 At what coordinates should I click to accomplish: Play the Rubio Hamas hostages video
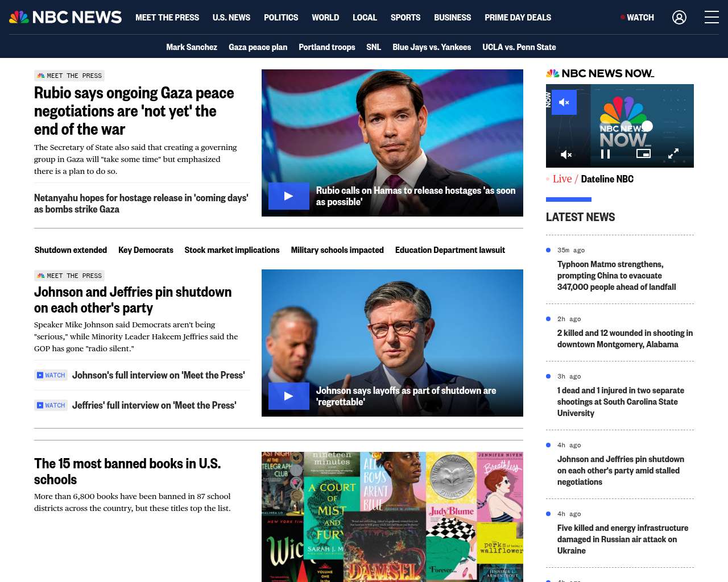point(288,196)
